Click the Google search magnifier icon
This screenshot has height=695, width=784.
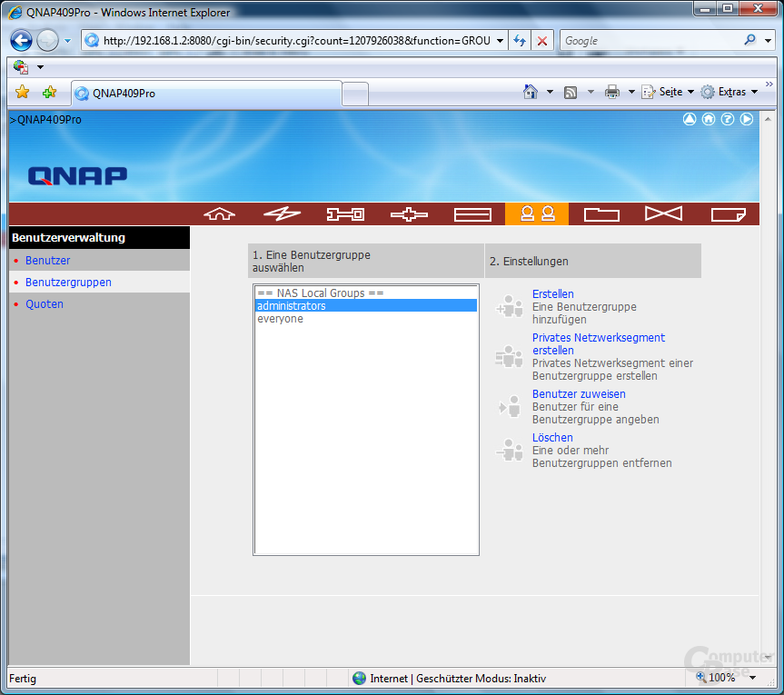(749, 40)
